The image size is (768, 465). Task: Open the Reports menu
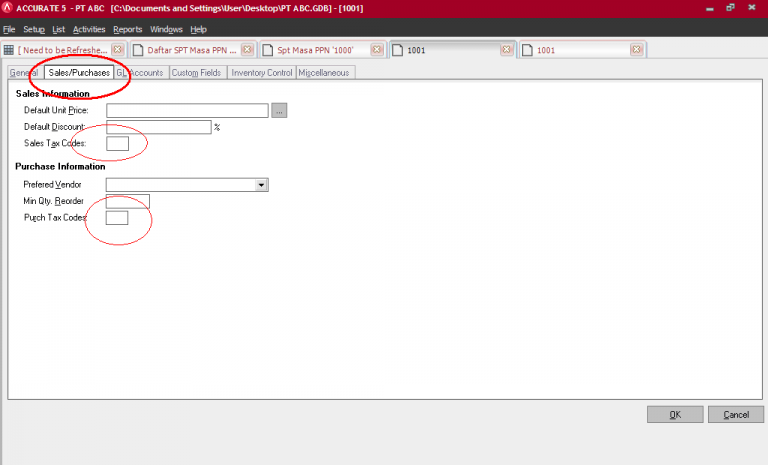pos(127,29)
